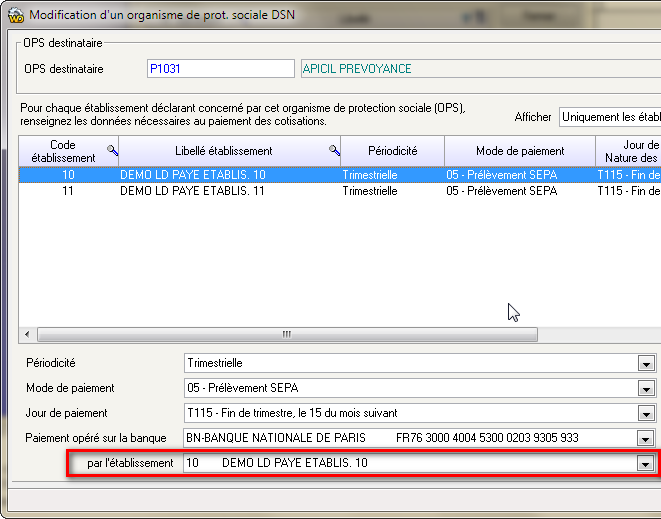The height and width of the screenshot is (519, 661).
Task: Click the APICIL PREVOYANCE name field
Action: 480,69
